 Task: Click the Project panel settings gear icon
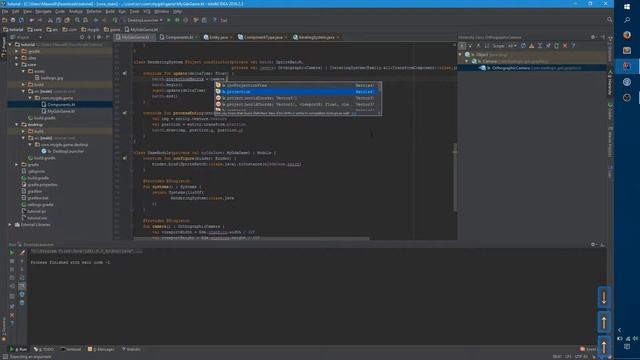pyautogui.click(x=98, y=37)
